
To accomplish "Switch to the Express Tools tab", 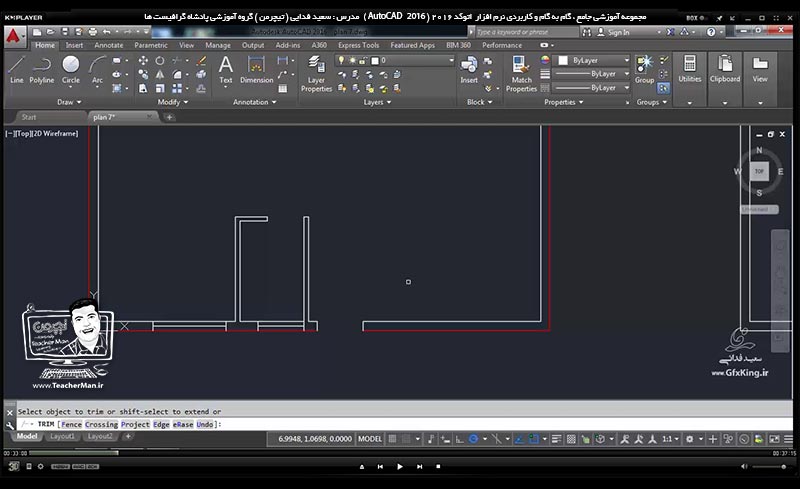I will [358, 45].
